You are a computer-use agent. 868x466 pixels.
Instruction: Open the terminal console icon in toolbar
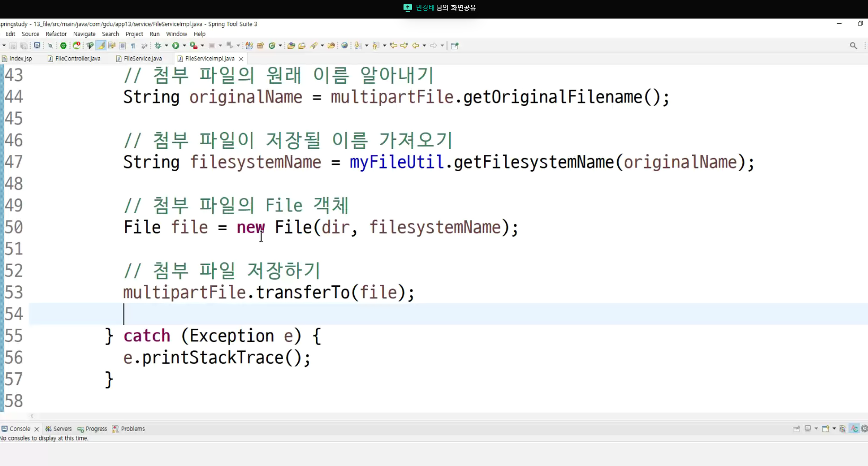37,46
